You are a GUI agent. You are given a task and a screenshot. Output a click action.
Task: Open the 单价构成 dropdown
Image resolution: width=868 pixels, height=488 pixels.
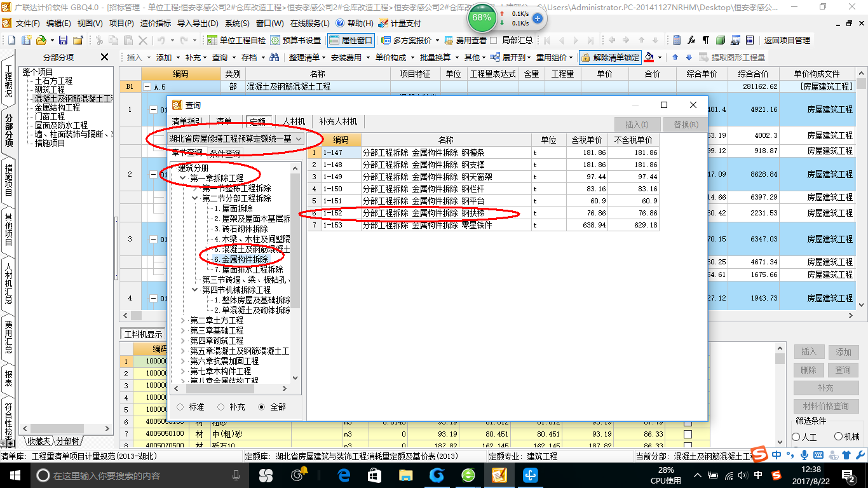click(x=395, y=57)
